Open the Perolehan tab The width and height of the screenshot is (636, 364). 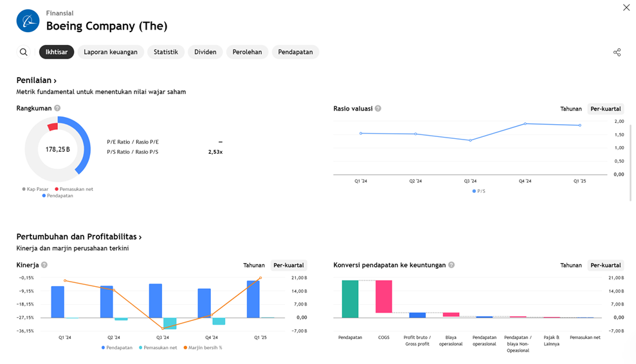(x=247, y=52)
